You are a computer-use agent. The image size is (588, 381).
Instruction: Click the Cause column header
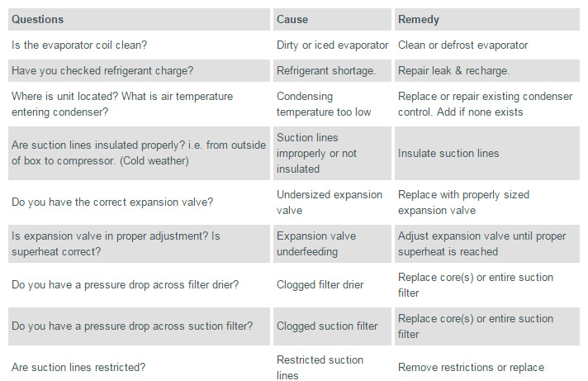click(x=292, y=19)
